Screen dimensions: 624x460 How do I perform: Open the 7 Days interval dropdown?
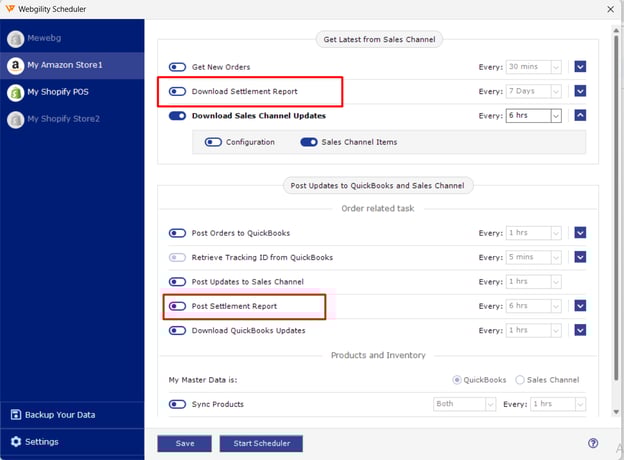click(x=534, y=91)
